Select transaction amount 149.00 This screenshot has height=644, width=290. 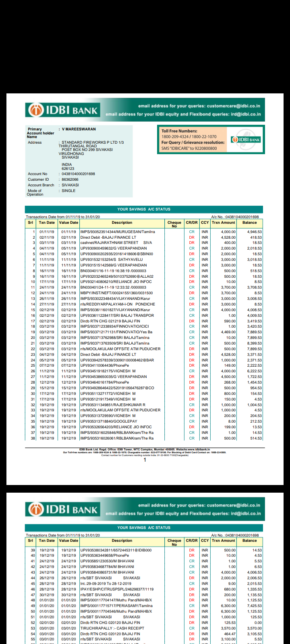pos(230,365)
